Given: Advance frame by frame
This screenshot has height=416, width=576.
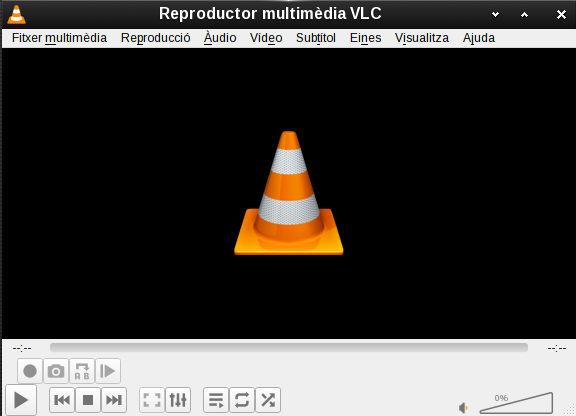Looking at the screenshot, I should [108, 371].
